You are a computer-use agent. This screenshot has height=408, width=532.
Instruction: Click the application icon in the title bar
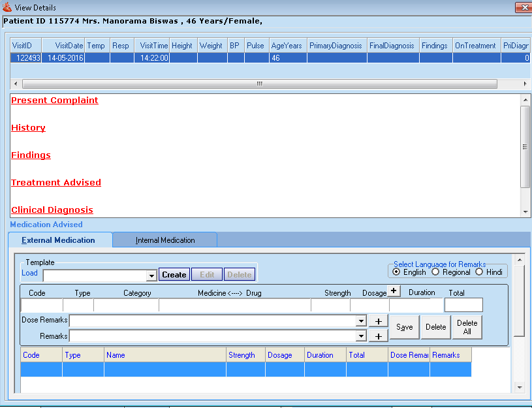(x=7, y=7)
